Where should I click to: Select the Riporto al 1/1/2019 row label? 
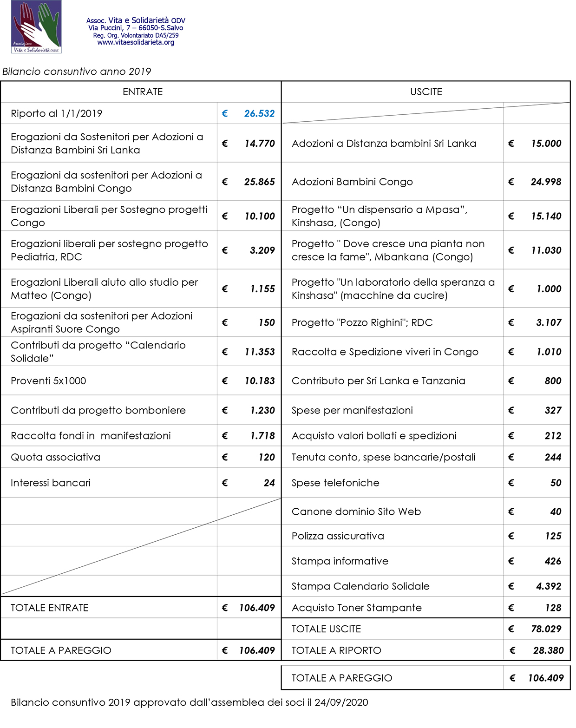point(57,113)
